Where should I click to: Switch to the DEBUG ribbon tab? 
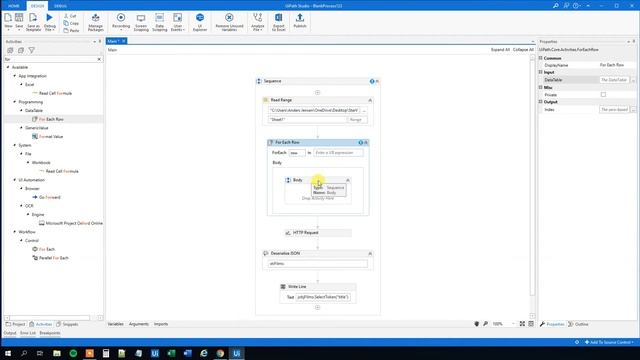click(60, 6)
